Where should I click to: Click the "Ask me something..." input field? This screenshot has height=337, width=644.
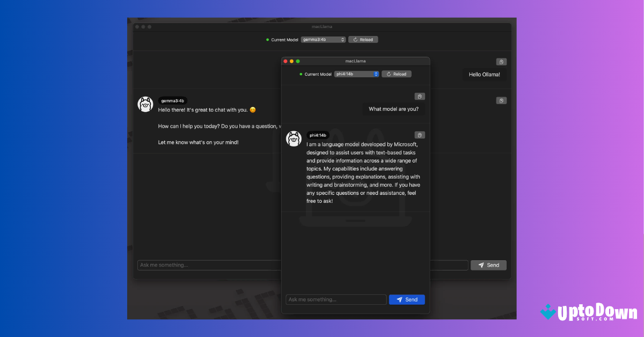pyautogui.click(x=335, y=299)
